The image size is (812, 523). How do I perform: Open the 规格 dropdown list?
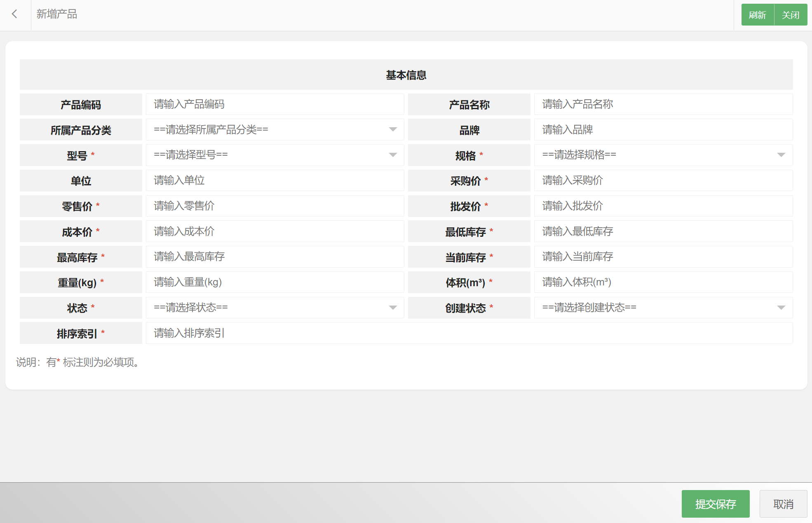point(663,155)
